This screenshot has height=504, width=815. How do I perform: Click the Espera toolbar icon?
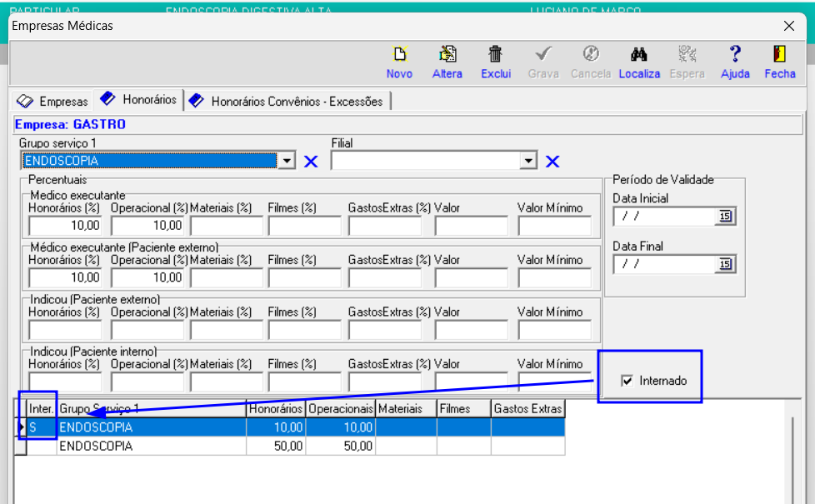tap(687, 54)
